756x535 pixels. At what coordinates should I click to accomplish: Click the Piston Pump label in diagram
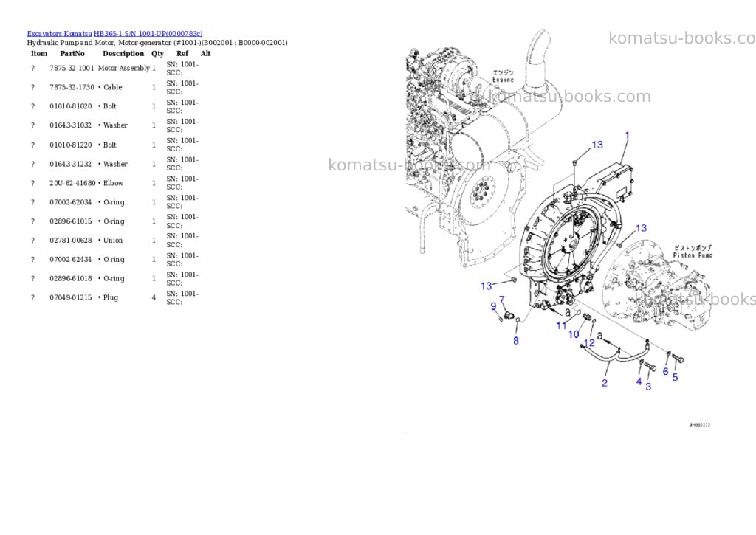pos(693,255)
